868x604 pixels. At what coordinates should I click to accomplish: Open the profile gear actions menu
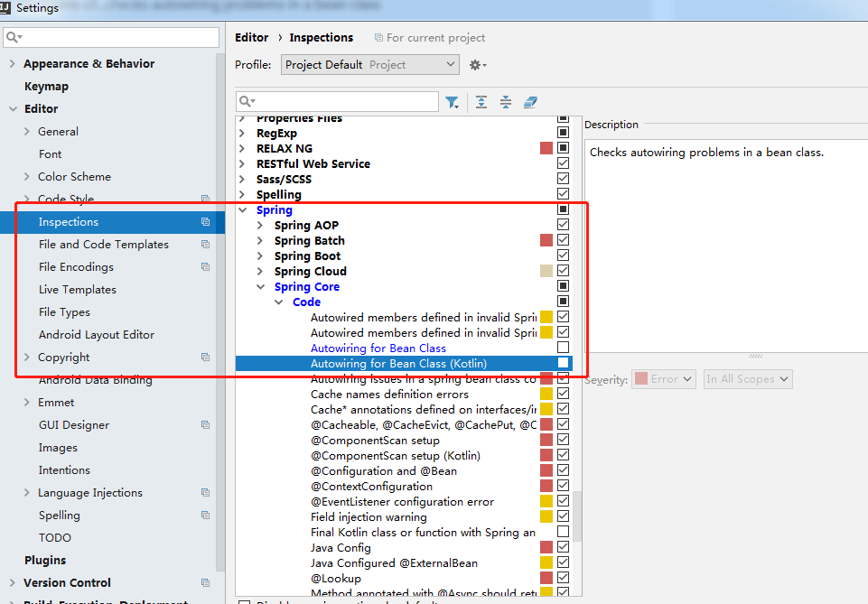click(478, 65)
